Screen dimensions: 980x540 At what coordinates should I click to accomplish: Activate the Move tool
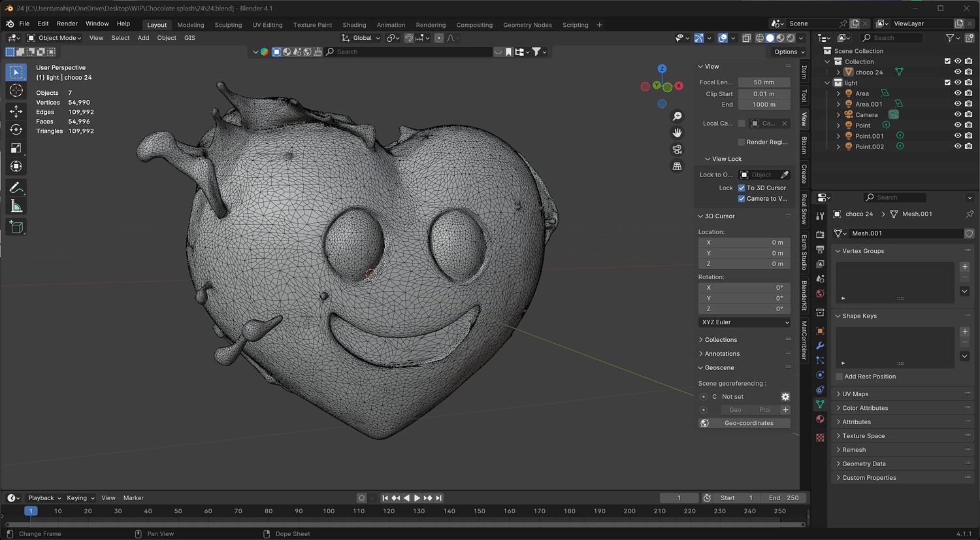(x=16, y=112)
